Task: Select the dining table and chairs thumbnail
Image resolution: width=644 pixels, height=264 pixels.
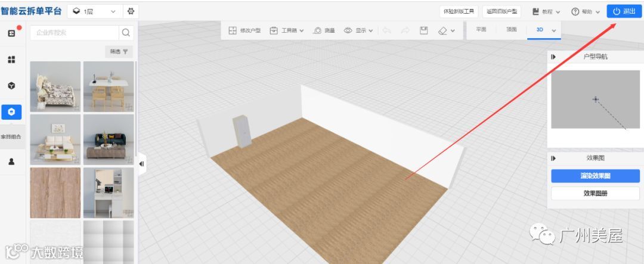Action: [109, 86]
